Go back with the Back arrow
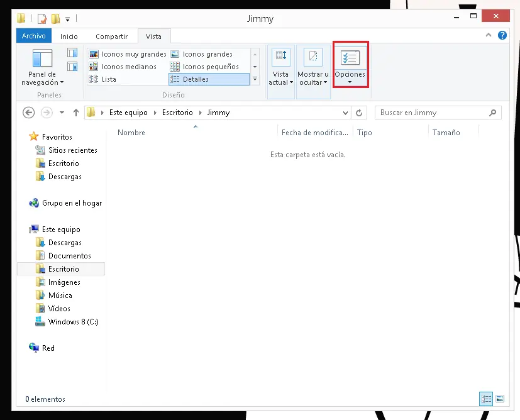Screen dimensions: 520x420 click(28, 113)
